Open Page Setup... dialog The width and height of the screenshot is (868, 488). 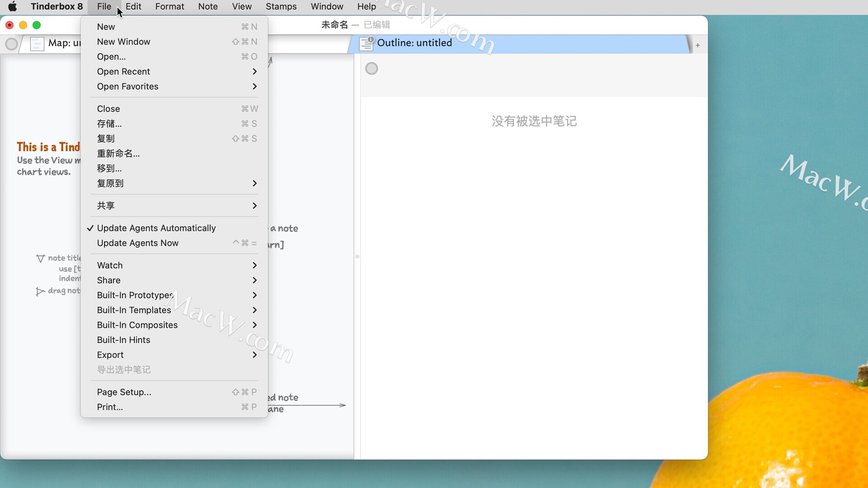point(174,392)
